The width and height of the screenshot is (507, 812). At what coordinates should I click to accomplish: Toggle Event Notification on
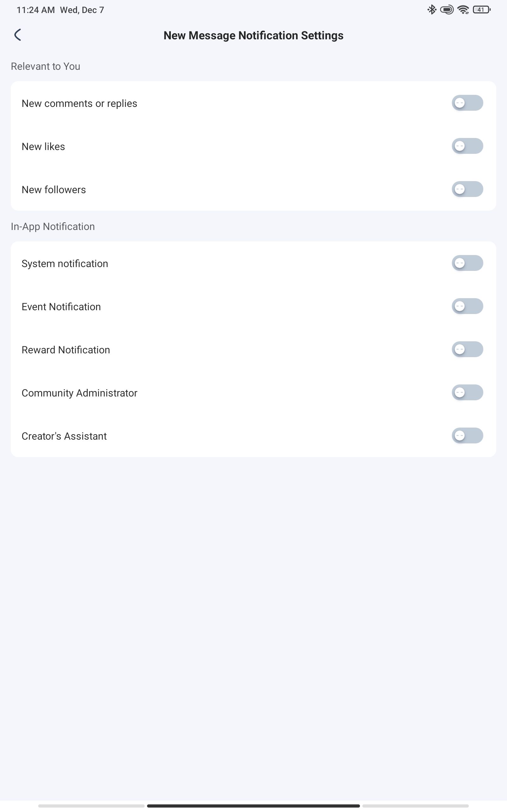click(x=467, y=306)
